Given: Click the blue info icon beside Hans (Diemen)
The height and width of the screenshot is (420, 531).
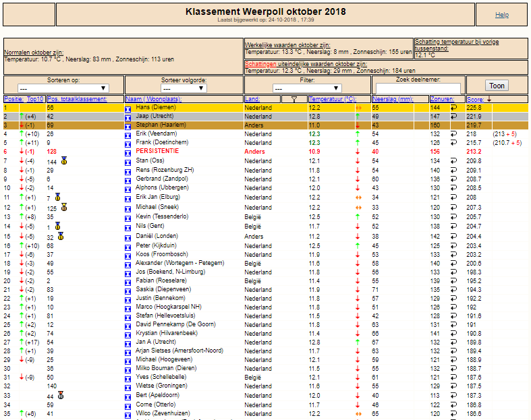Looking at the screenshot, I should coord(128,109).
